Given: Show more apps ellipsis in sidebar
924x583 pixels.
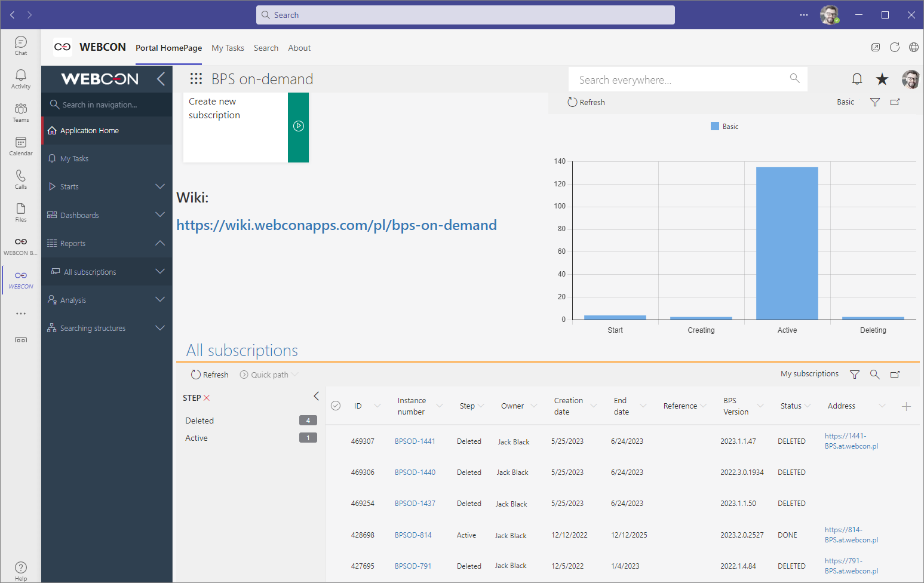Looking at the screenshot, I should pos(21,314).
